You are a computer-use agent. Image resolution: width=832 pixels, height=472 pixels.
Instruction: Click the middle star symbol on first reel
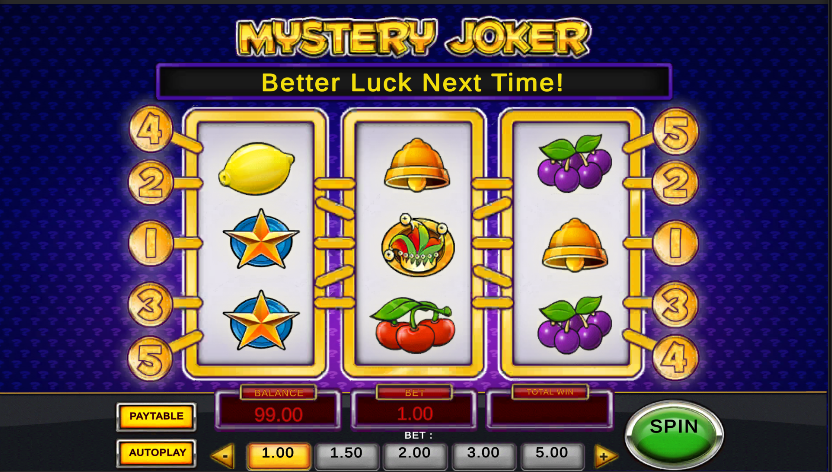261,239
